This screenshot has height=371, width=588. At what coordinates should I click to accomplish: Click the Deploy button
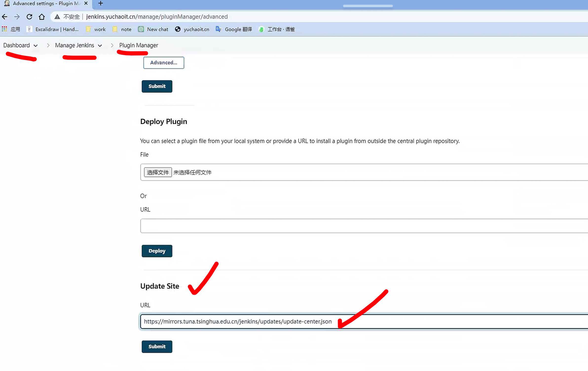[x=157, y=251]
